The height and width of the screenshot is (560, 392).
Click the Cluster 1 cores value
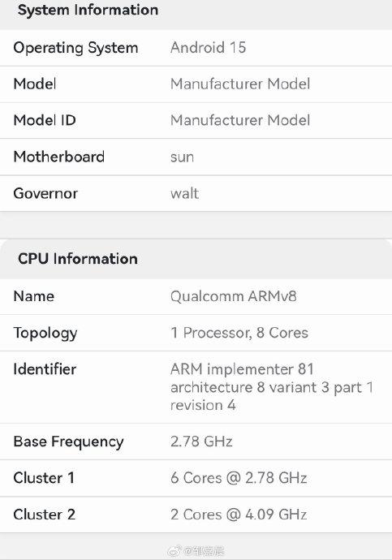[x=239, y=478]
